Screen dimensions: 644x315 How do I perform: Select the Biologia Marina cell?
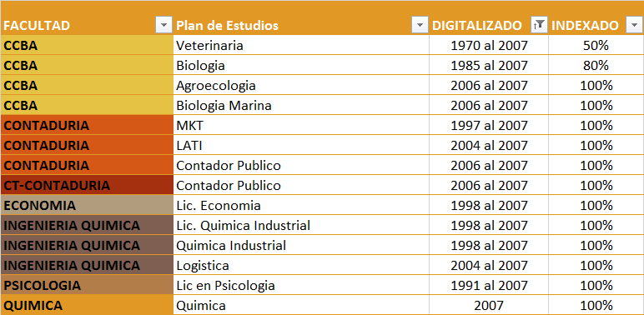[301, 105]
